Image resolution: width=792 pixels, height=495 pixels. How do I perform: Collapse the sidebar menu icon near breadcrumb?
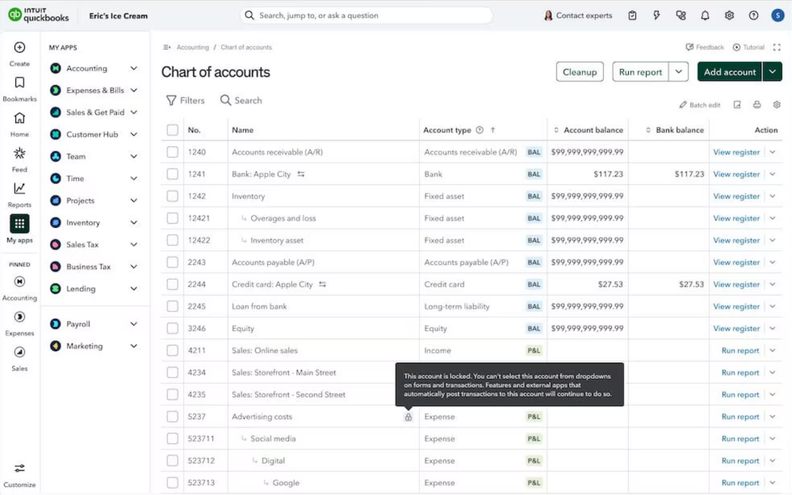pos(167,47)
